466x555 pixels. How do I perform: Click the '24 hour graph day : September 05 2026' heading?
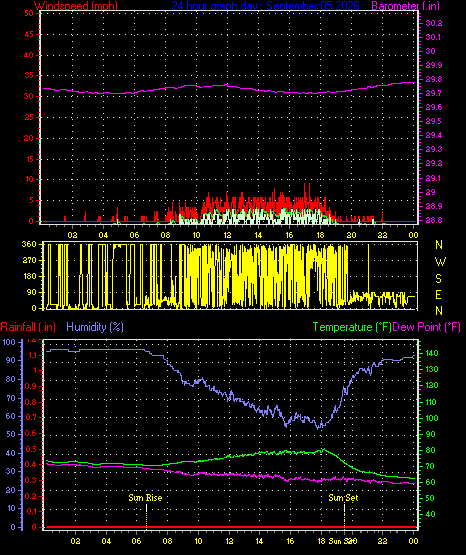point(265,6)
